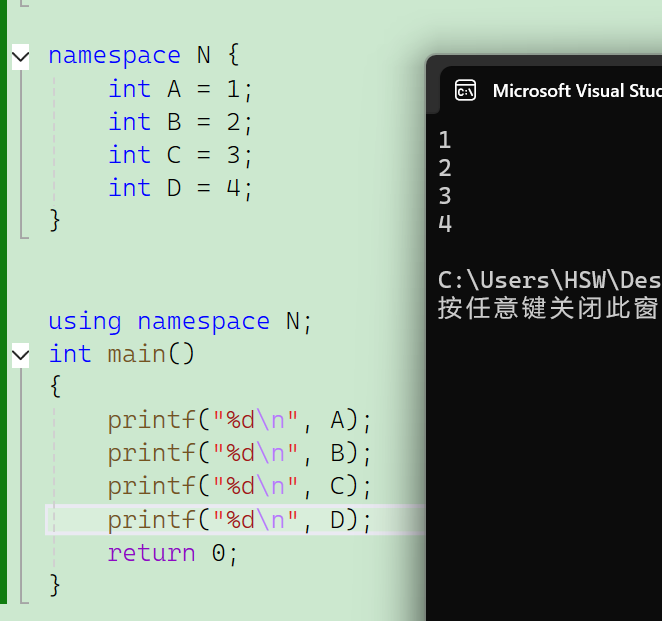
Task: Select the Microsoft Visual Studio console tab
Action: 551,90
